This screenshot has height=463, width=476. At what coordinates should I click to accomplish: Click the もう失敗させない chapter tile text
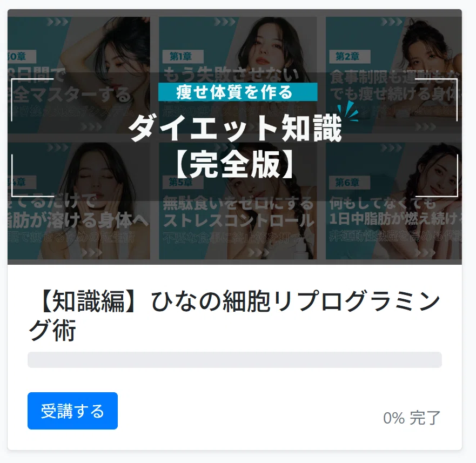coord(231,75)
